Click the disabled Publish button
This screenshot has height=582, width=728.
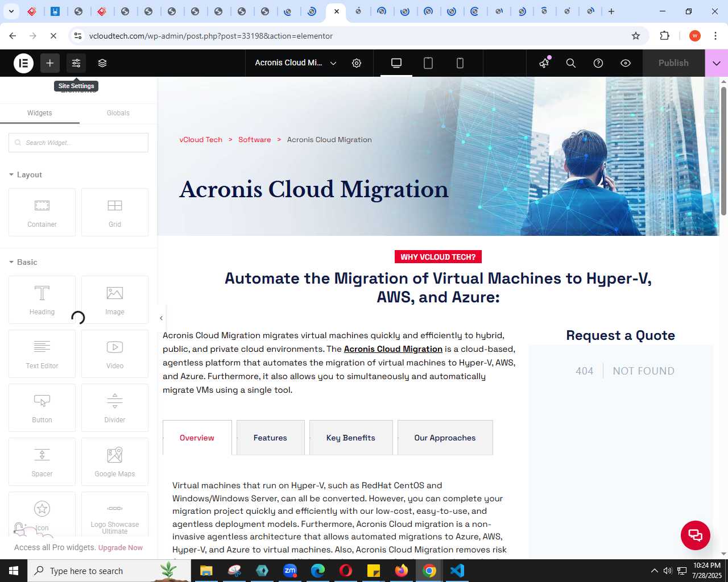[x=673, y=63]
